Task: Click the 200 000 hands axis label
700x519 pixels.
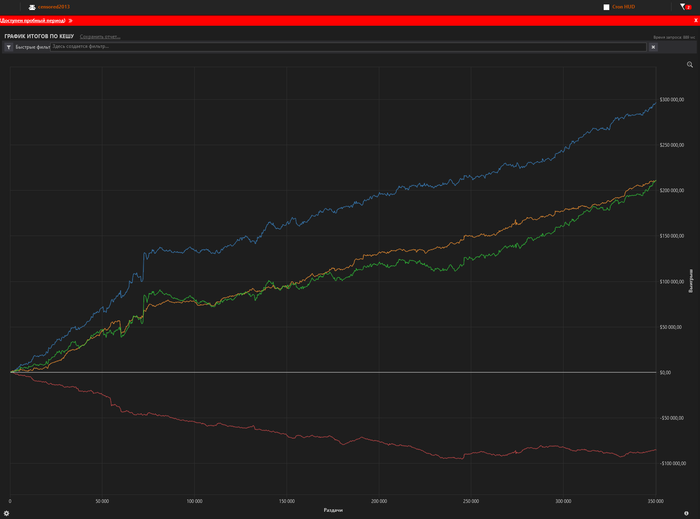Action: pos(379,501)
